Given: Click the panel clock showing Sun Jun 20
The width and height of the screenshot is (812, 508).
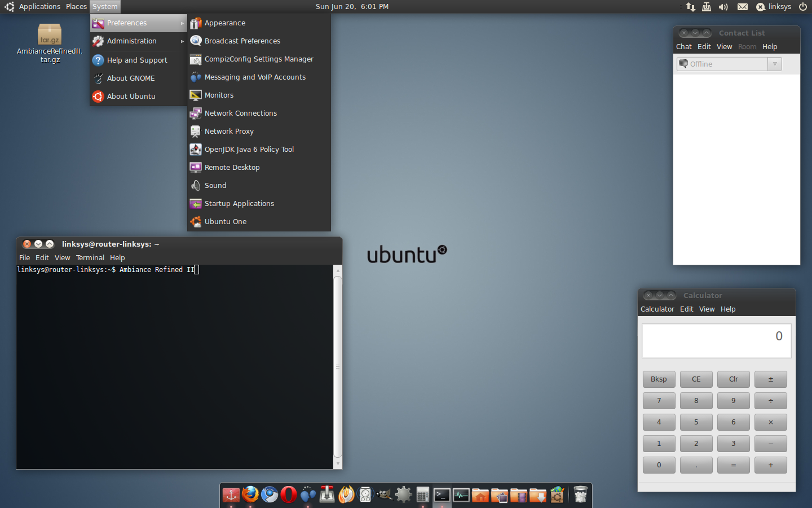Looking at the screenshot, I should tap(352, 7).
